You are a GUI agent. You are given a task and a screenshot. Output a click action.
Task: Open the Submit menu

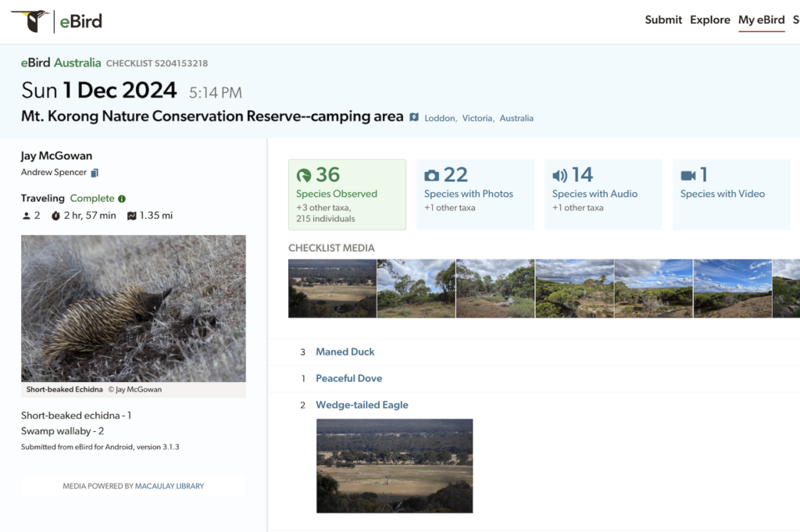click(x=663, y=20)
